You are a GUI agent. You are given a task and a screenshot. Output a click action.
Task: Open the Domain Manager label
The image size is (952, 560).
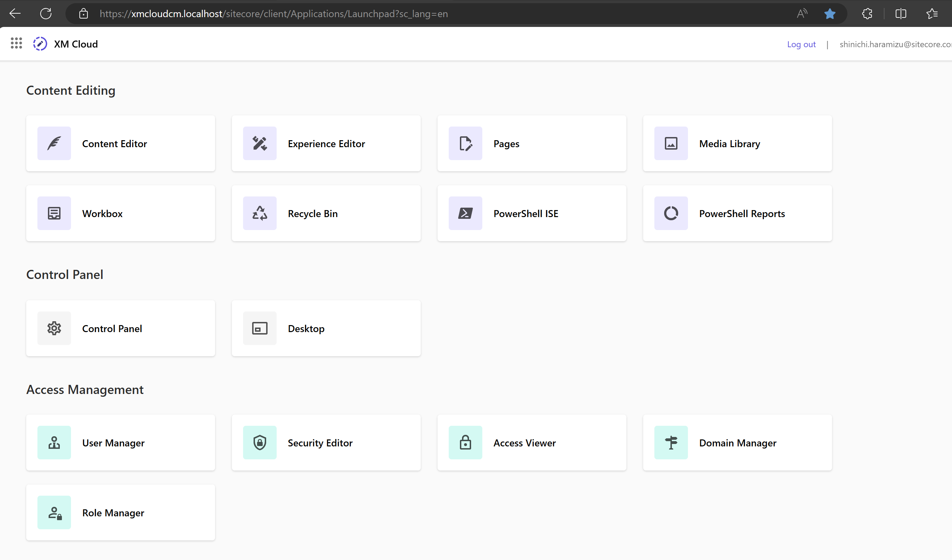click(x=737, y=443)
